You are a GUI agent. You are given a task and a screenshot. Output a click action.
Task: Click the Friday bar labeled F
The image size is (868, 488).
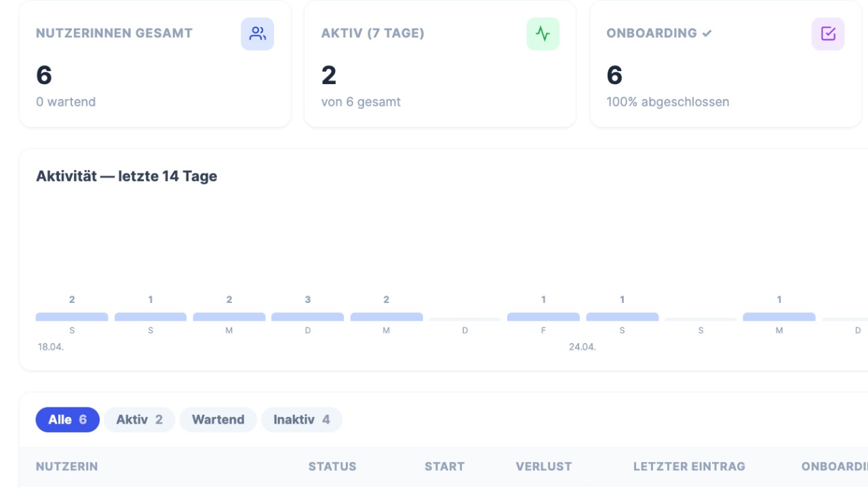pyautogui.click(x=543, y=317)
